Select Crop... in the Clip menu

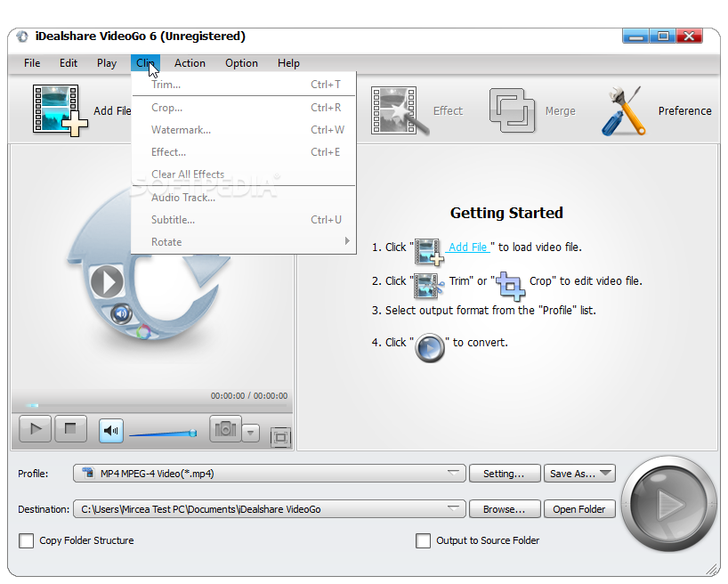pos(244,108)
